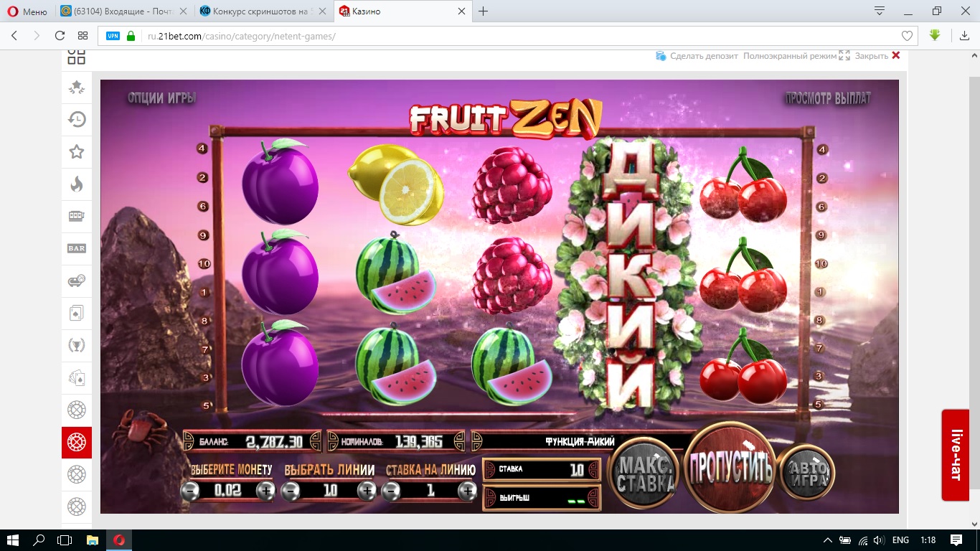Select the red highlighted roulette icon
Screen dimensions: 980x551
(77, 442)
